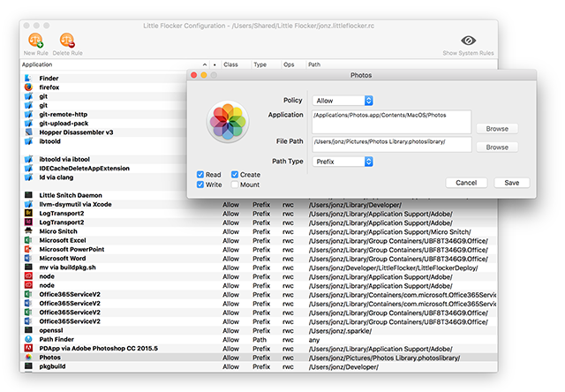Viewport: 565px width, 392px height.
Task: Click the ld via clang icon
Action: pyautogui.click(x=28, y=177)
